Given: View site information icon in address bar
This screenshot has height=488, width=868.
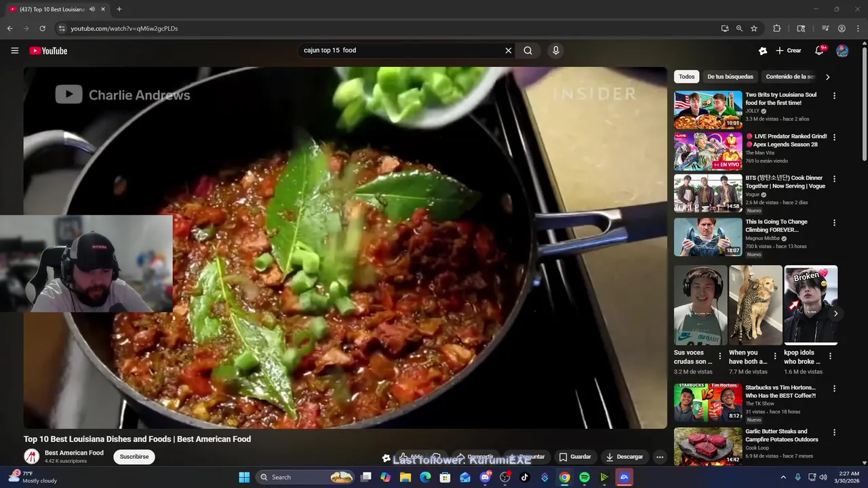Looking at the screenshot, I should [62, 28].
